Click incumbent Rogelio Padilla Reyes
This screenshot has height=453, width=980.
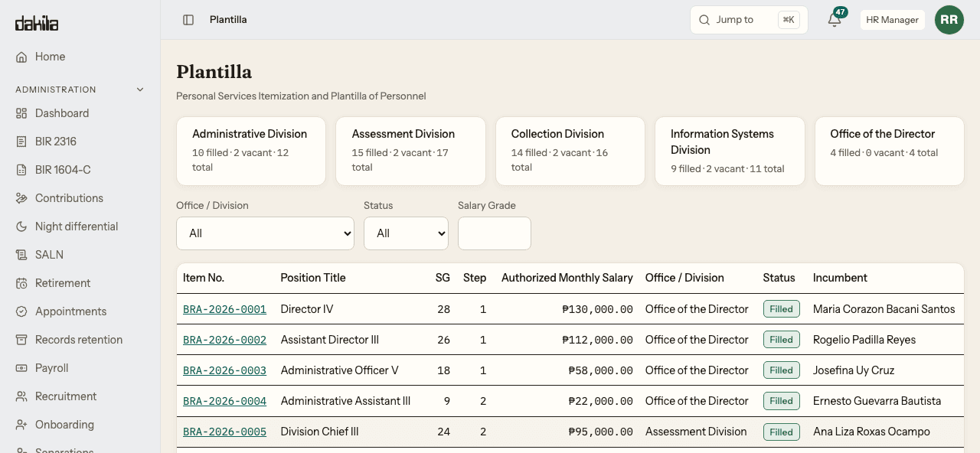[864, 340]
